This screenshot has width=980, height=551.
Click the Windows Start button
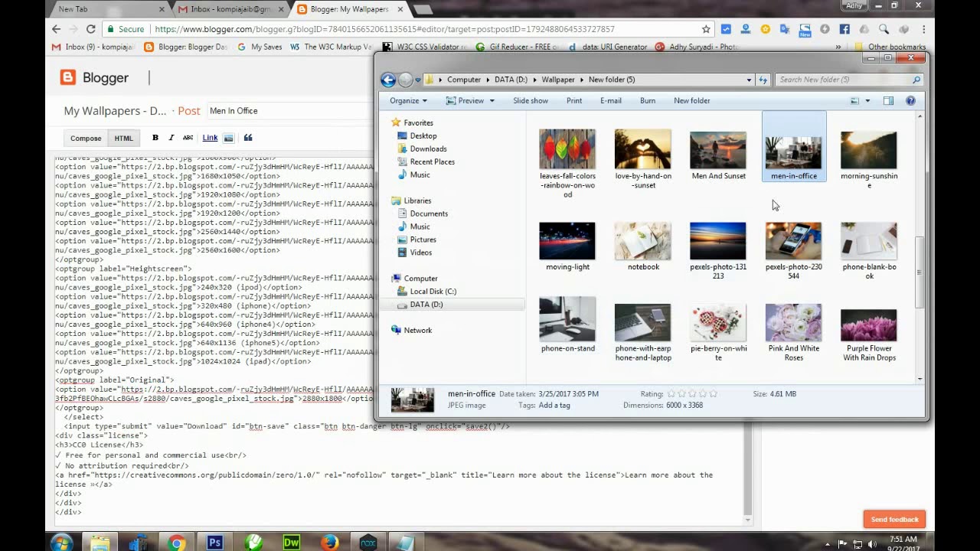(x=61, y=543)
